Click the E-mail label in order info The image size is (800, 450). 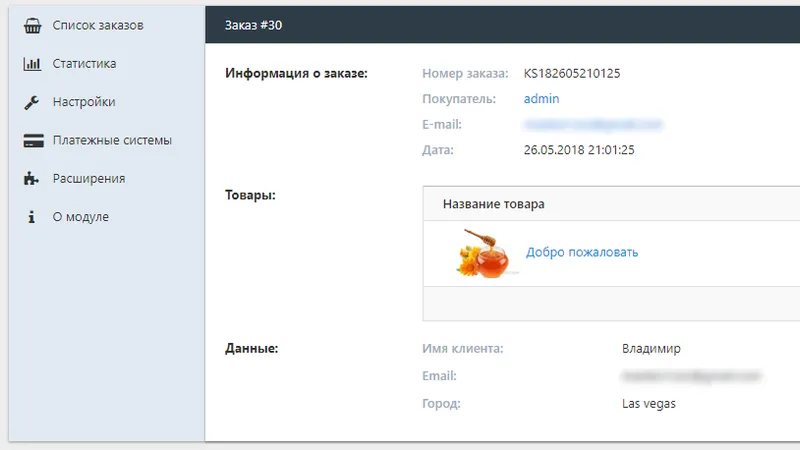click(x=442, y=124)
